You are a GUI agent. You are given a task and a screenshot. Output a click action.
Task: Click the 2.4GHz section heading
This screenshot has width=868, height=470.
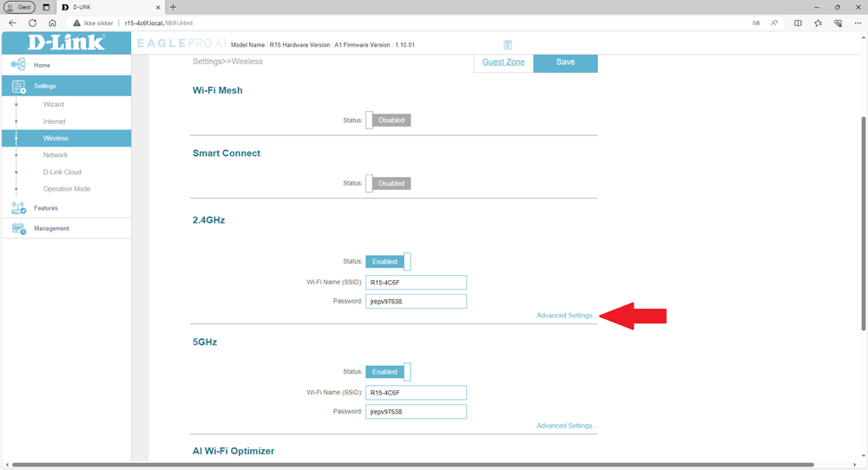coord(208,220)
